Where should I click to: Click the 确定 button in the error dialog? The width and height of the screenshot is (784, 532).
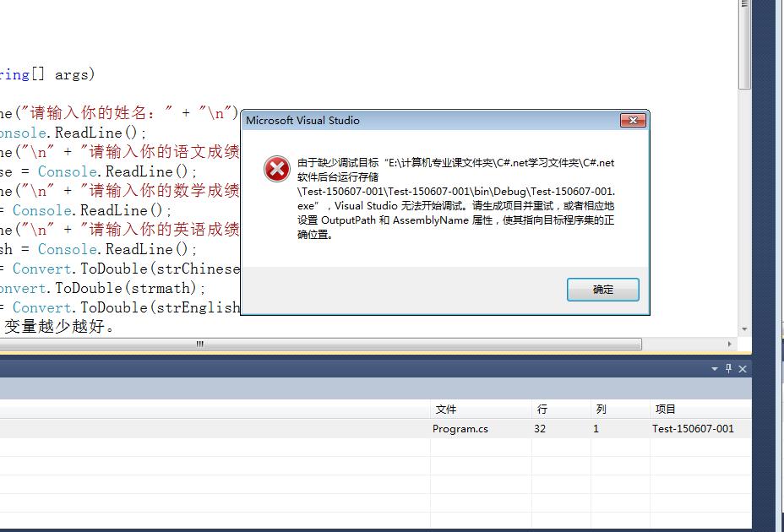click(603, 290)
